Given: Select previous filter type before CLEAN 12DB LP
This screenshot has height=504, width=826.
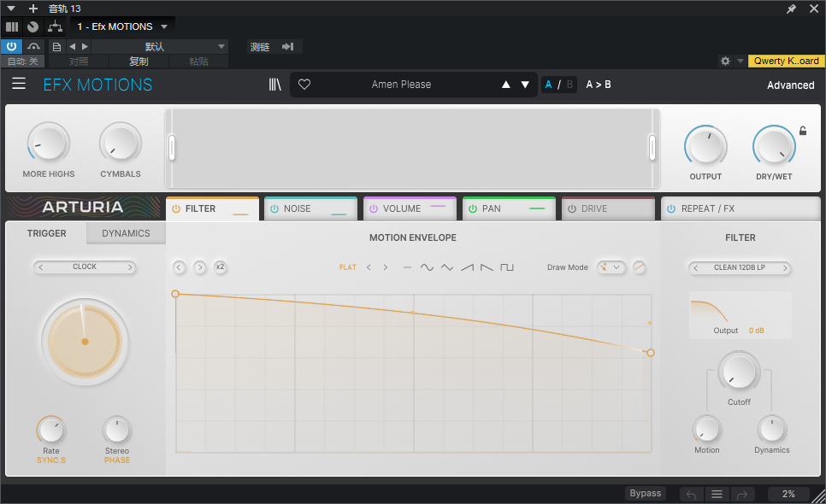Looking at the screenshot, I should (695, 267).
